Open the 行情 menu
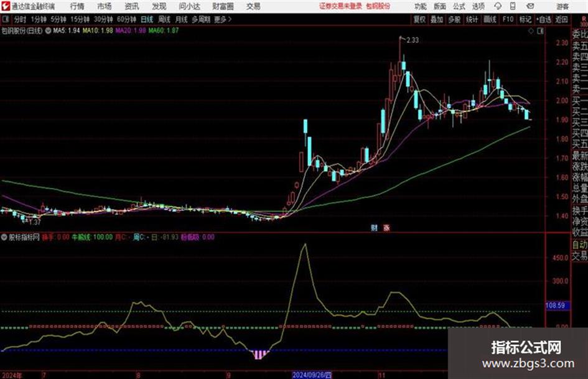 [x=77, y=6]
